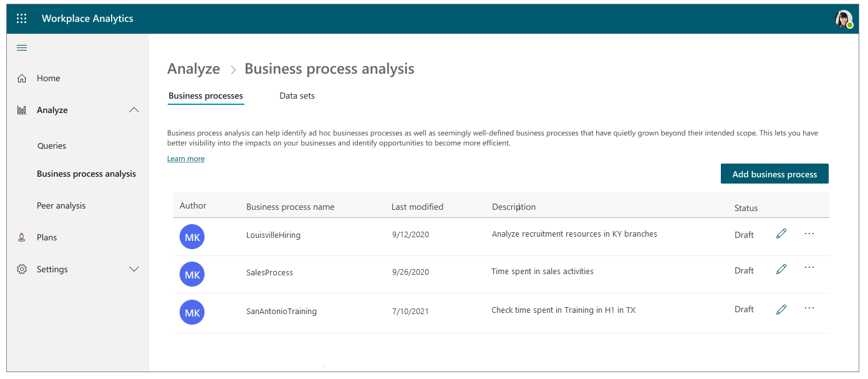Switch to the Data sets tab

297,96
